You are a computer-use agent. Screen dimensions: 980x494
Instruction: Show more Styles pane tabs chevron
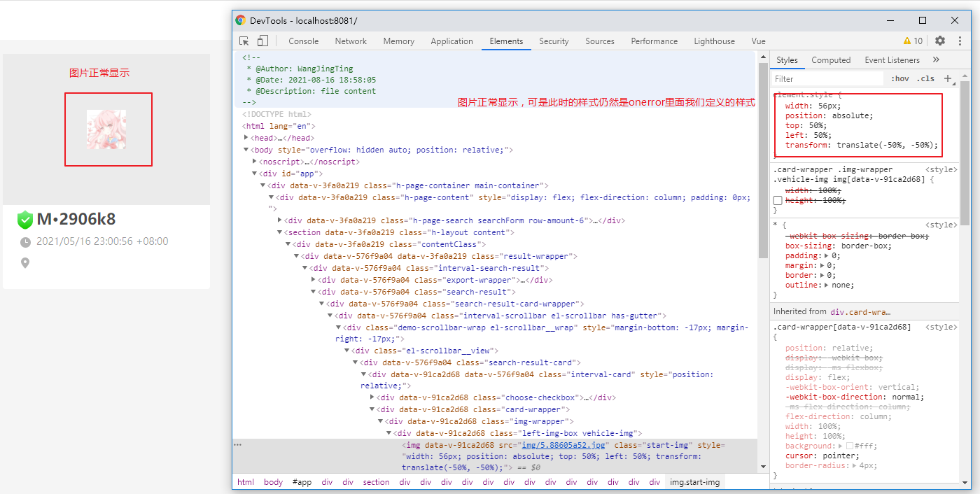936,60
